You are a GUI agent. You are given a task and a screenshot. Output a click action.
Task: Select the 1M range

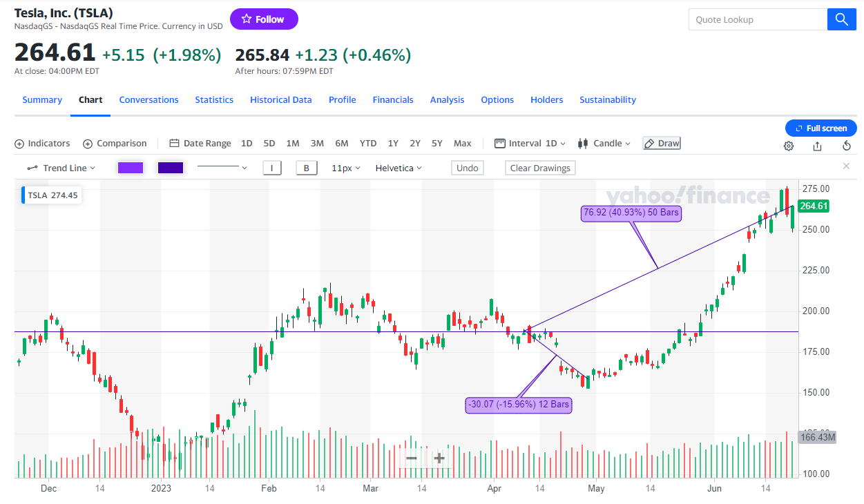[x=293, y=144]
